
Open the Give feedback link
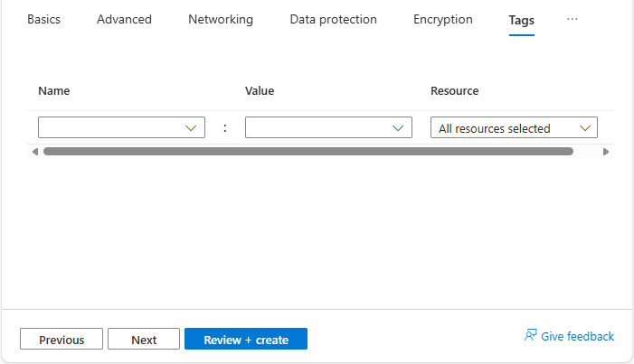(x=577, y=336)
